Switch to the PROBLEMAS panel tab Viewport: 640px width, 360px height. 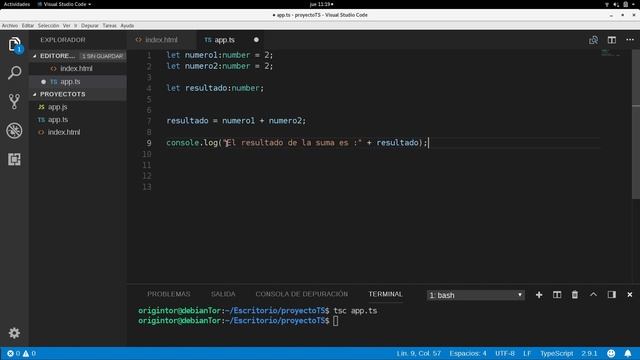[169, 294]
